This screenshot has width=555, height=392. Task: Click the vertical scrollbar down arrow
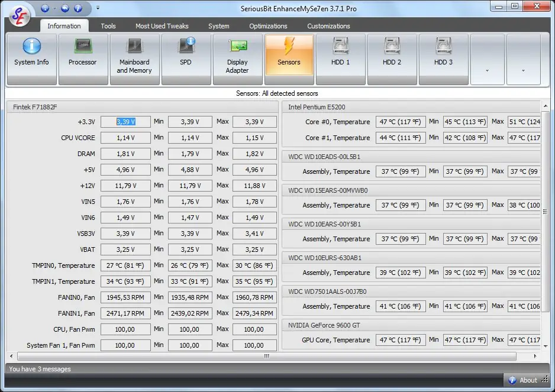[x=545, y=346]
